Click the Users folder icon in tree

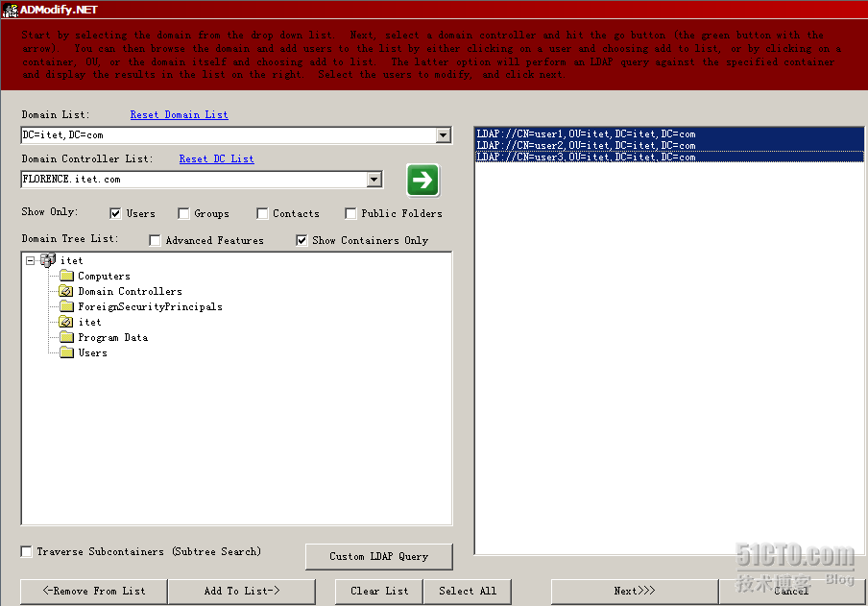pos(66,352)
